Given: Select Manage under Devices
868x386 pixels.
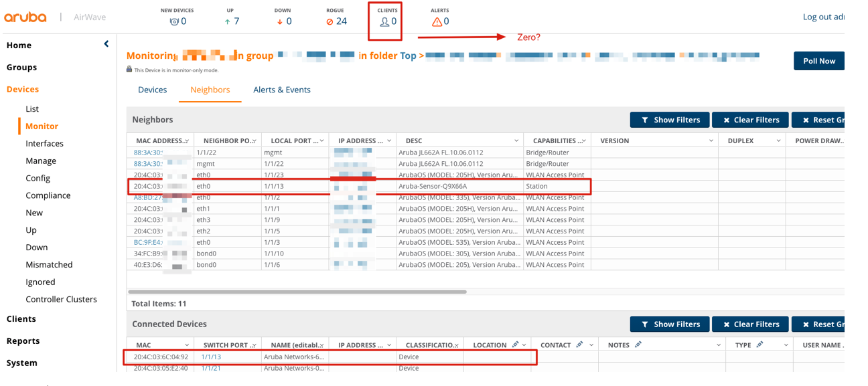Looking at the screenshot, I should [x=41, y=161].
